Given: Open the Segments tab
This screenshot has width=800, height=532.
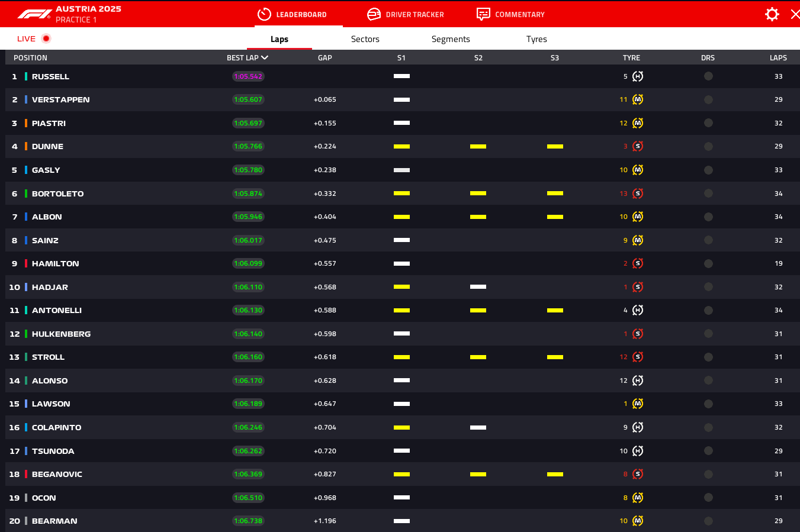Looking at the screenshot, I should [x=451, y=39].
